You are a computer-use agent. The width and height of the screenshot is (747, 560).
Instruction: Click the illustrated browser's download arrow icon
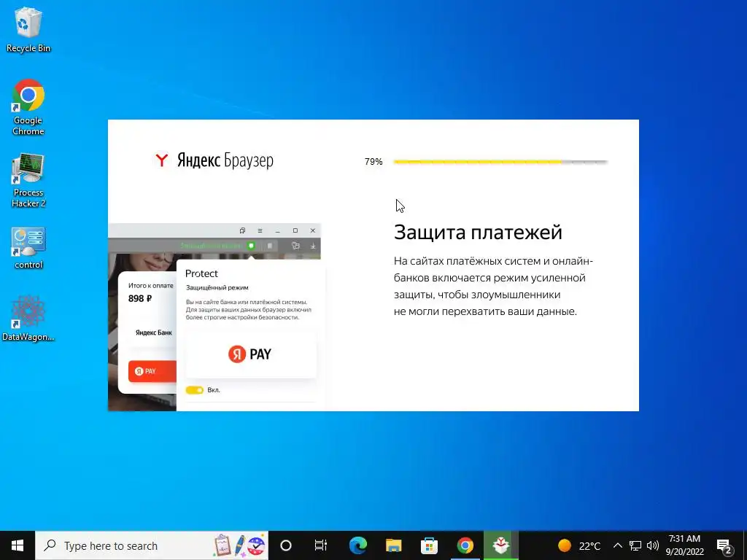click(313, 246)
